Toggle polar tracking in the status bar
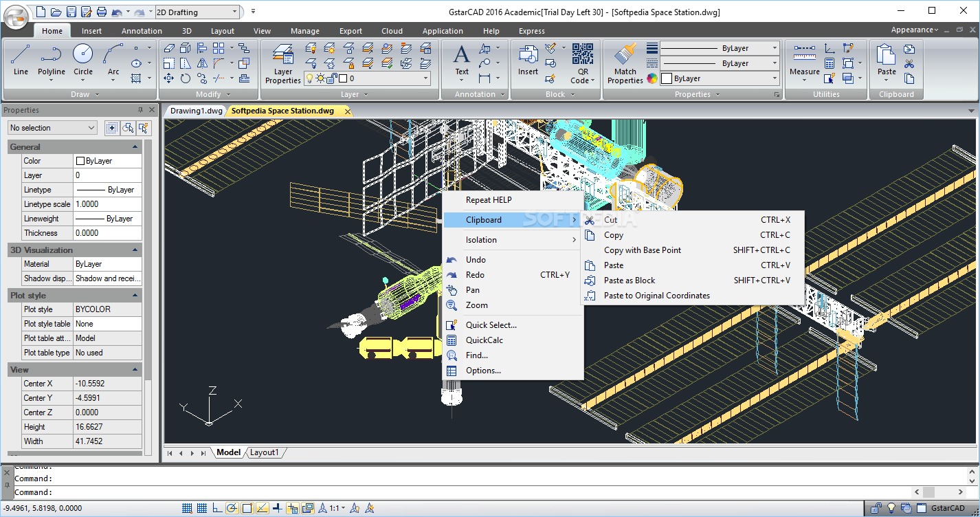The image size is (980, 517). (x=232, y=509)
